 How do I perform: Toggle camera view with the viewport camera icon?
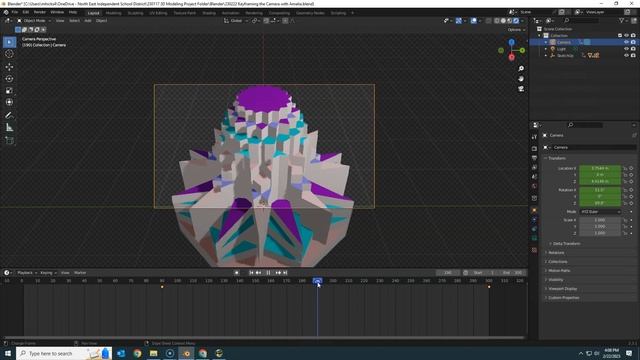click(x=521, y=89)
